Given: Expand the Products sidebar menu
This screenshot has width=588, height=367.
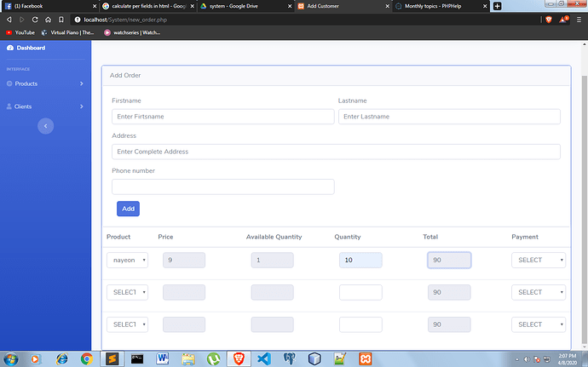Looking at the screenshot, I should 45,83.
